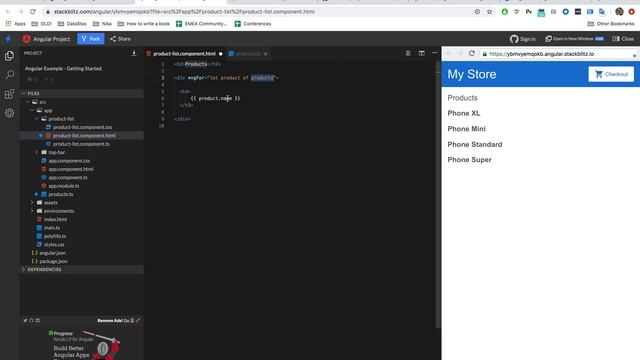Screen dimensions: 640x360
Task: Click the format document icon in editor toolbar
Action: pyautogui.click(x=408, y=53)
